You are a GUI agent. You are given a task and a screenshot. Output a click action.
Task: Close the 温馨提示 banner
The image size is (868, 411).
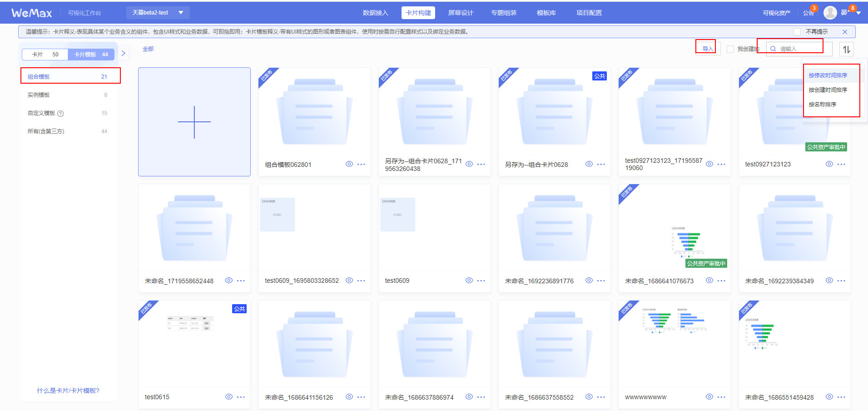pos(845,32)
